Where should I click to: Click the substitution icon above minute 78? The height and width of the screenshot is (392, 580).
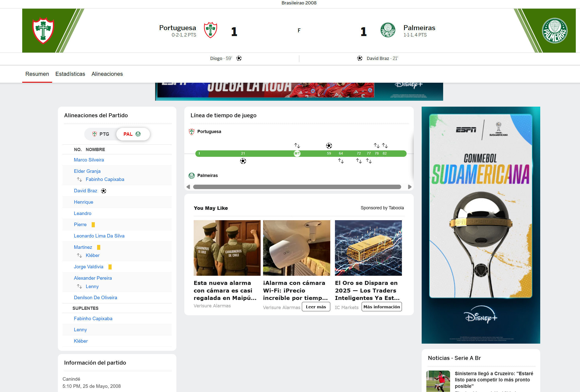click(377, 145)
